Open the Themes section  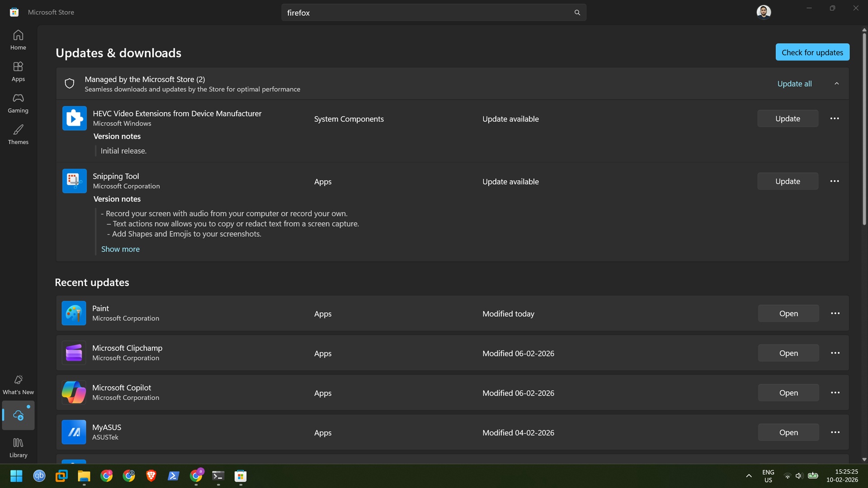pyautogui.click(x=18, y=134)
